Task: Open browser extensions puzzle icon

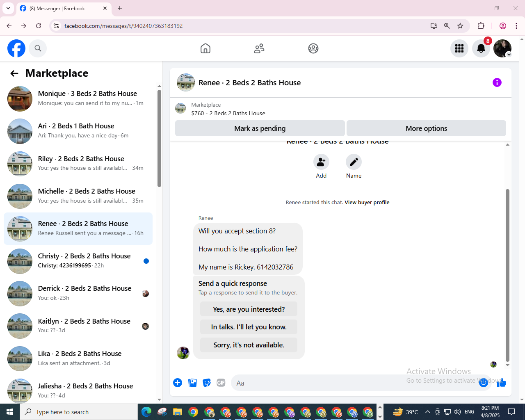Action: click(481, 26)
